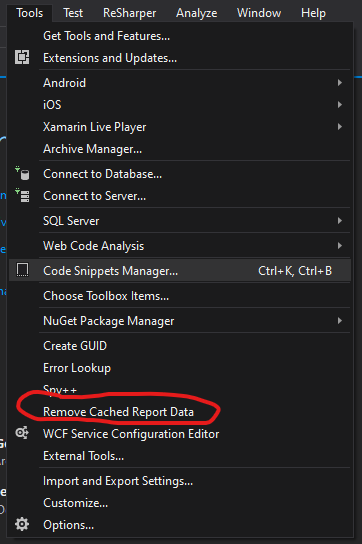This screenshot has height=544, width=362.
Task: Open the ReSharper menu
Action: point(129,13)
